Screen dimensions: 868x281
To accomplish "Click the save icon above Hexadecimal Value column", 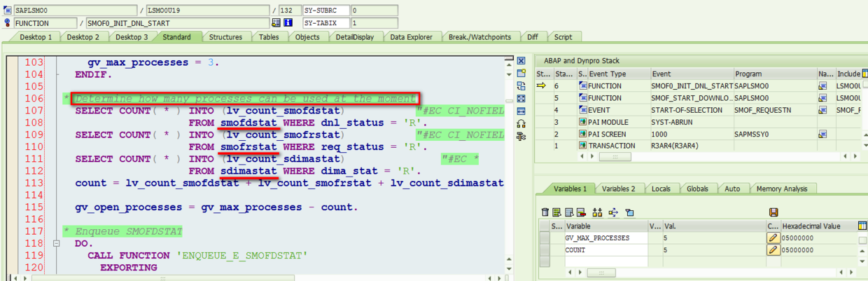I will coord(773,212).
